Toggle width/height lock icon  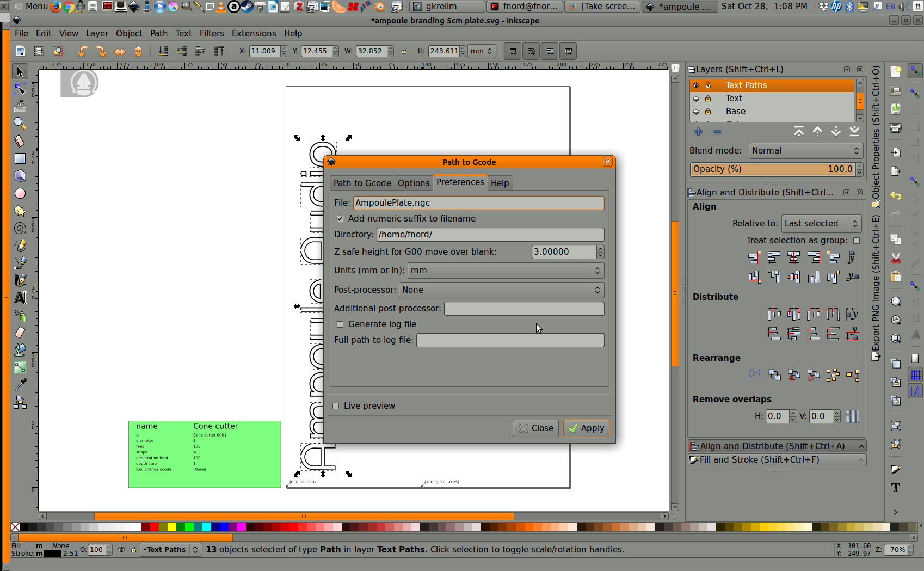(404, 51)
